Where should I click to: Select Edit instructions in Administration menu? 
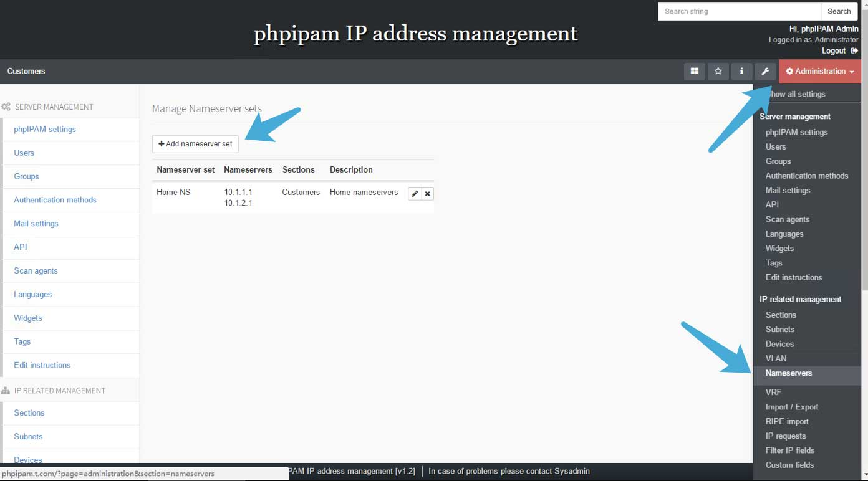(794, 278)
